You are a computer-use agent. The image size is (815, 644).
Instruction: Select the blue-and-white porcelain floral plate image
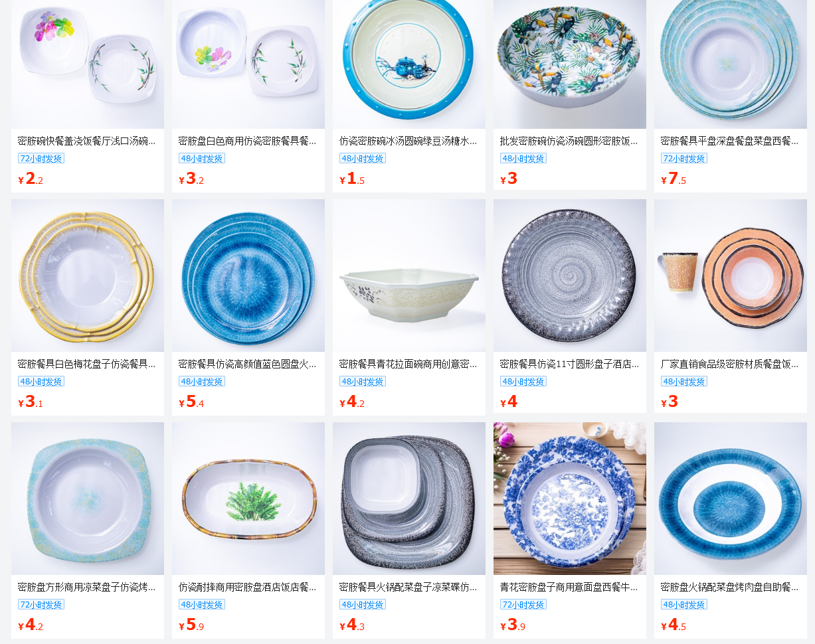point(570,499)
